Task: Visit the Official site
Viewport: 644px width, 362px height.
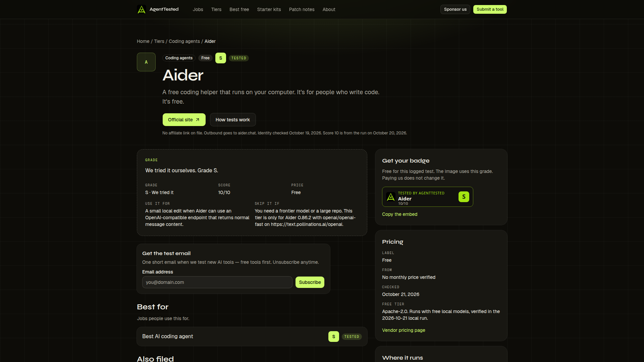Action: (184, 120)
